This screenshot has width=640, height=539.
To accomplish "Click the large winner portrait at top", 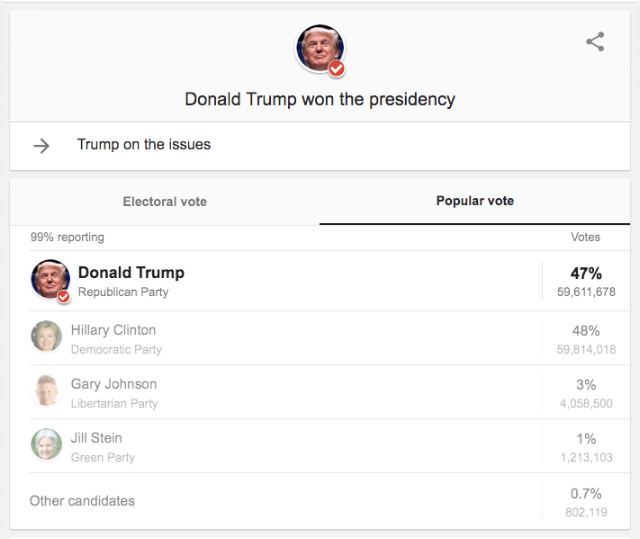I will (x=320, y=49).
